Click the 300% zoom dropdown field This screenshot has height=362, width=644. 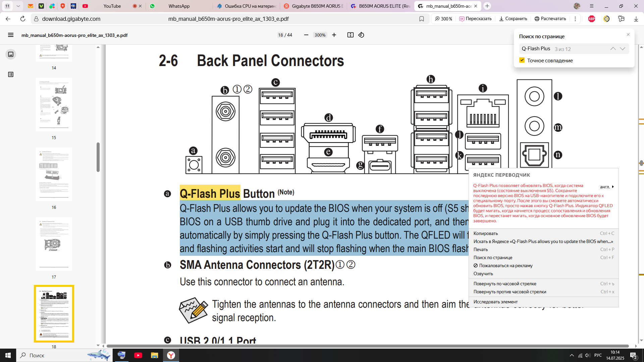click(x=320, y=35)
